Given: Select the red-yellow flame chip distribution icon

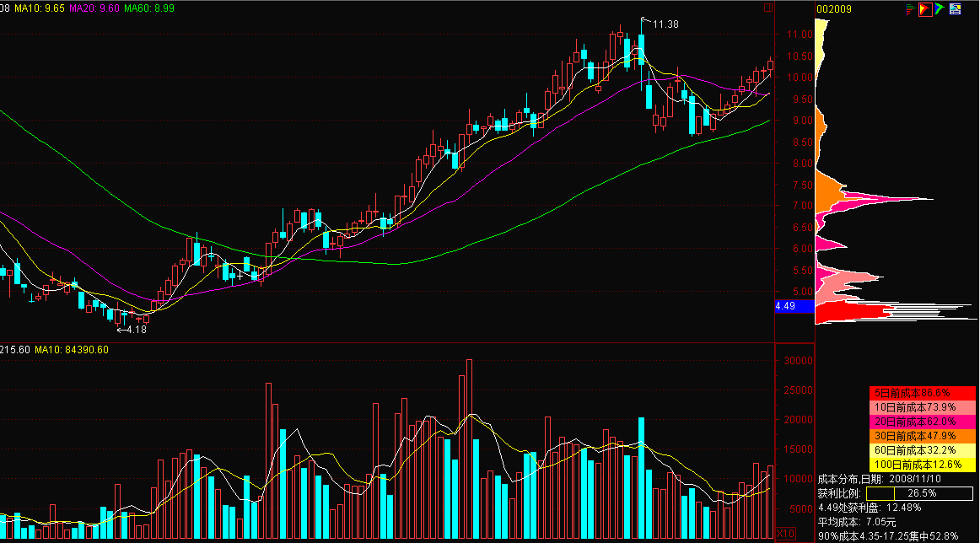Looking at the screenshot, I should click(925, 8).
